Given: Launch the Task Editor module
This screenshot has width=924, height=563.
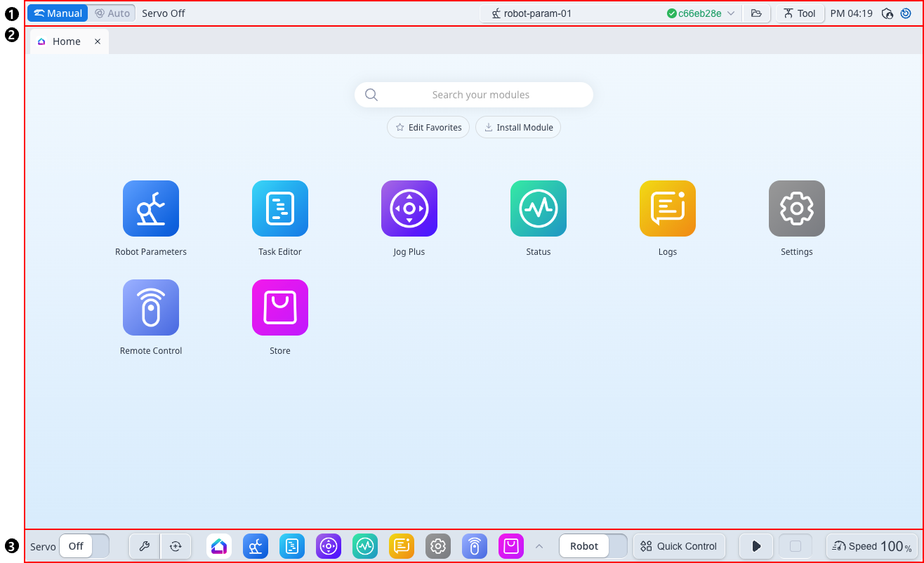Looking at the screenshot, I should (x=280, y=208).
